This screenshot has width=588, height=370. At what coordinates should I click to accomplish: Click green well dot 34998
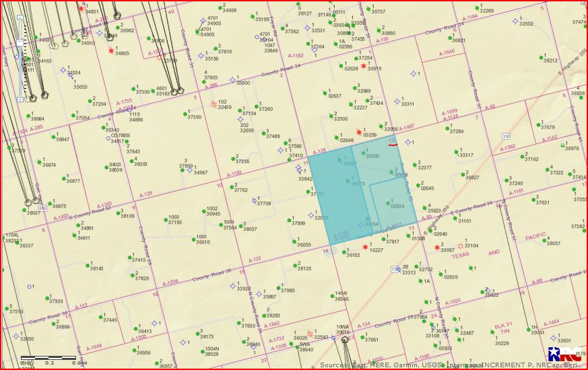point(220,7)
